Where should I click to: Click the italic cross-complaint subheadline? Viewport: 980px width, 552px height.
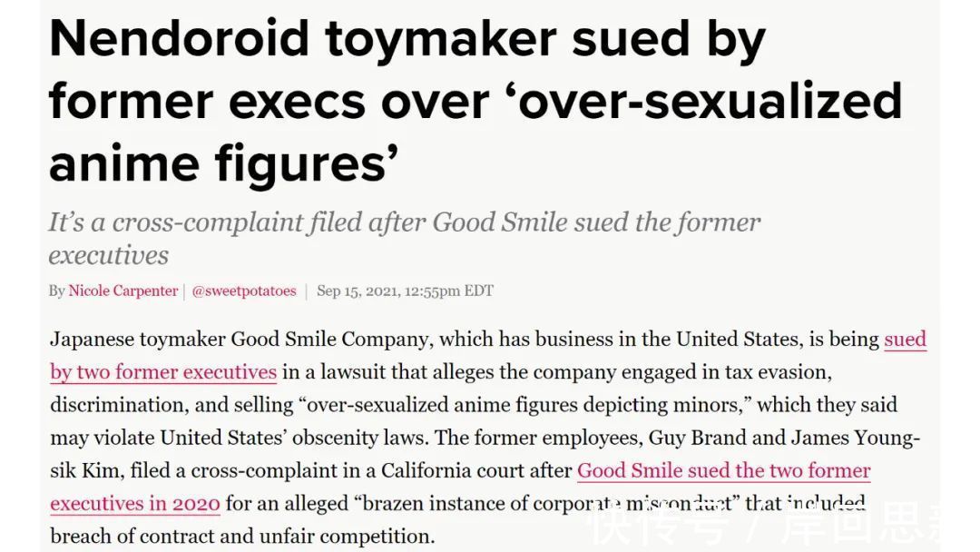click(404, 223)
